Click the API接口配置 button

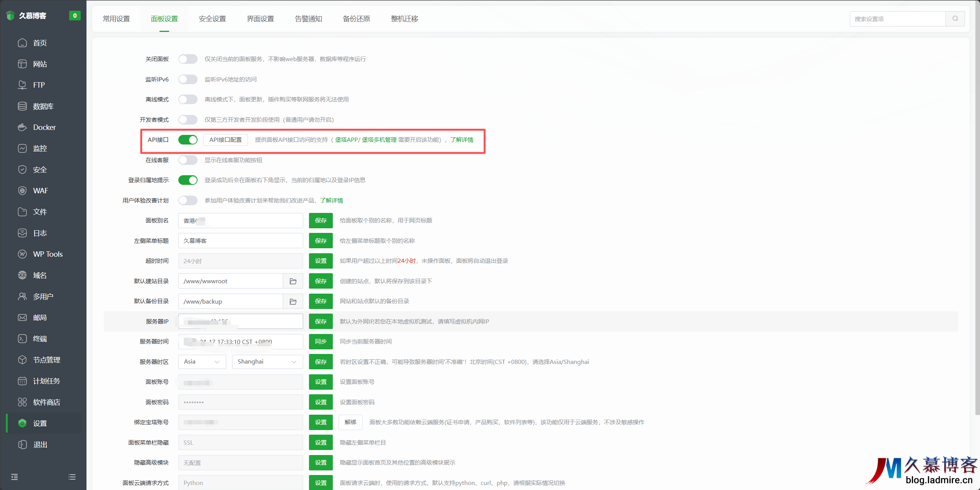pos(225,140)
